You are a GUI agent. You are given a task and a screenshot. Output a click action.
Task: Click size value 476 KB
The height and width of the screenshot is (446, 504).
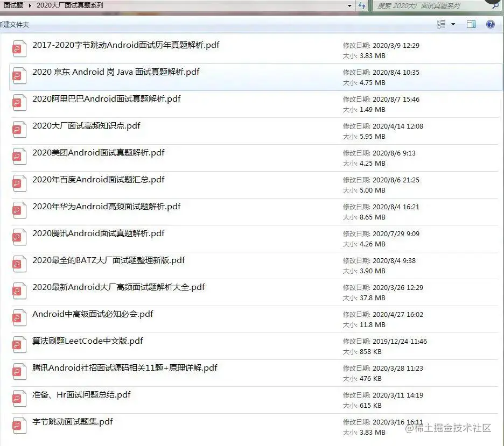pyautogui.click(x=370, y=379)
